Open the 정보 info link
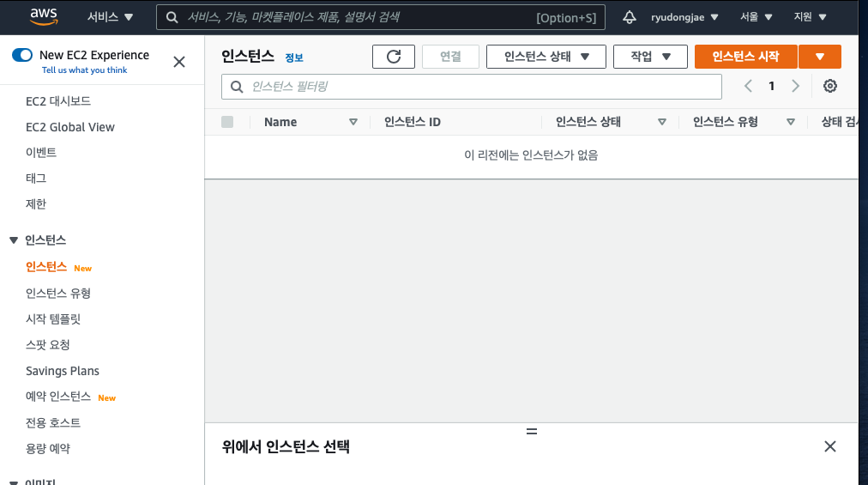The height and width of the screenshot is (485, 868). coord(294,58)
